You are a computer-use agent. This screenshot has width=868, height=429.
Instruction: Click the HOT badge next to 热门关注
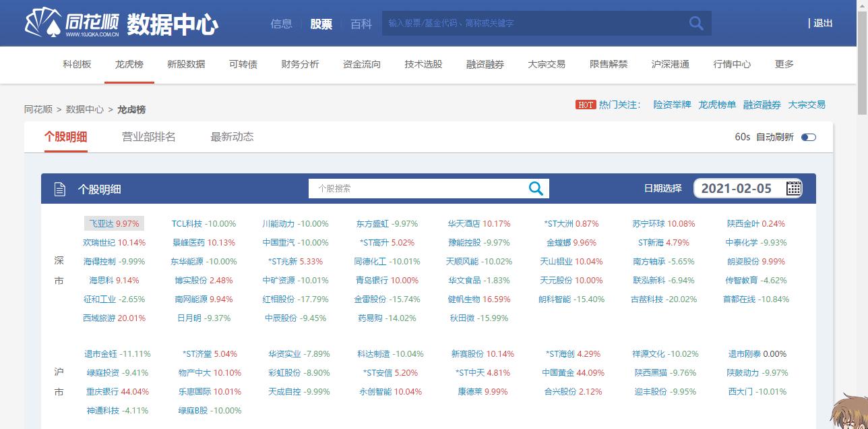[x=586, y=105]
